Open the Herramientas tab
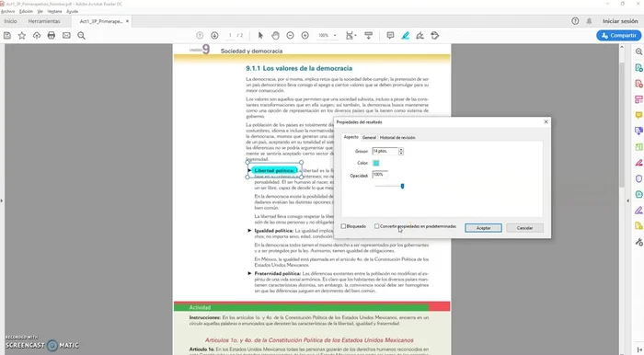 (44, 21)
